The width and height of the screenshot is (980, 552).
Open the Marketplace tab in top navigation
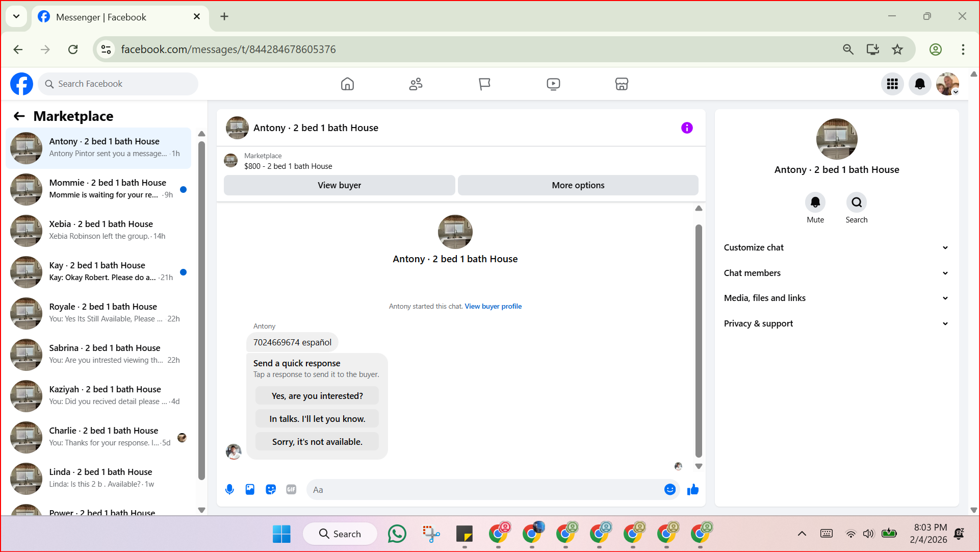point(622,84)
